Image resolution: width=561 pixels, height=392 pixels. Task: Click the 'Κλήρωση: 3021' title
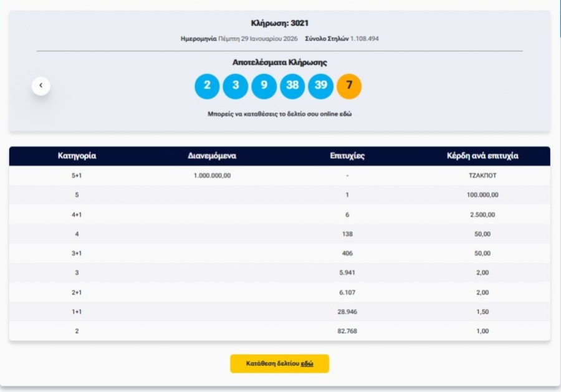click(279, 23)
